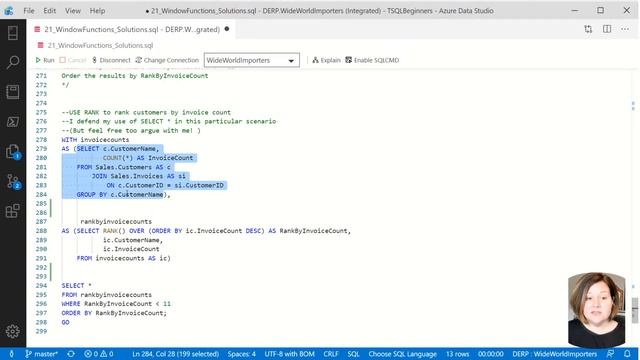
Task: Click the editor vertical scrollbar thumb
Action: (635, 311)
